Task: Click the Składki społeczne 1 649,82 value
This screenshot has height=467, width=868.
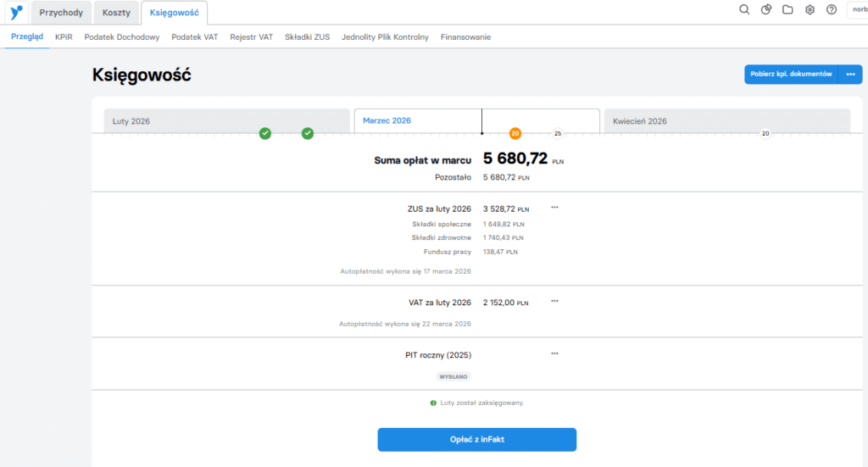Action: point(504,224)
